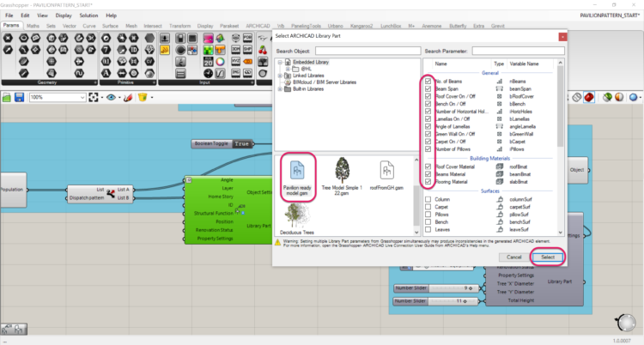The height and width of the screenshot is (345, 644).
Task: Click the yellow bucket icon in canvas toolbar
Action: (143, 98)
